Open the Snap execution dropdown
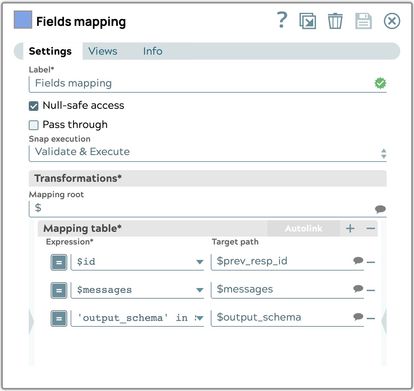 click(208, 152)
